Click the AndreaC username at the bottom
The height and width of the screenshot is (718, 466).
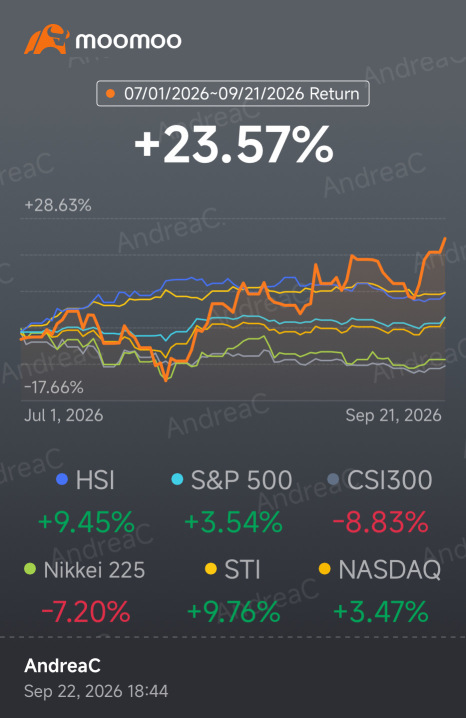click(x=62, y=666)
